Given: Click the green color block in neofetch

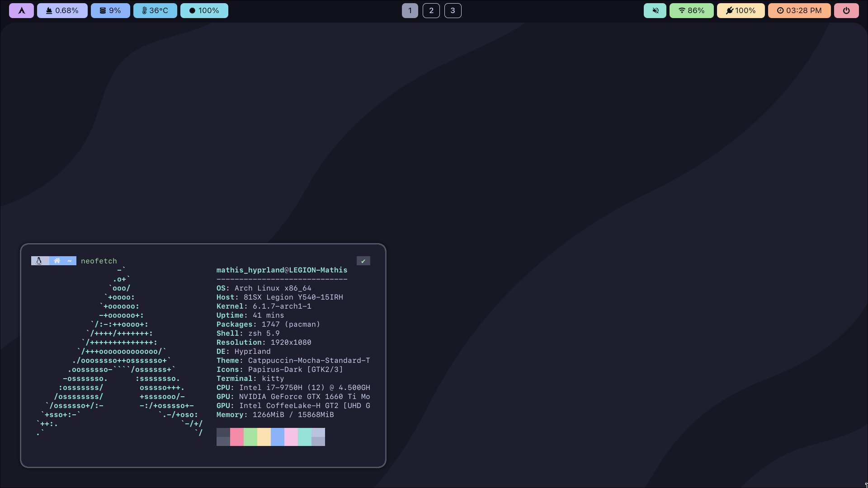Looking at the screenshot, I should (x=250, y=437).
